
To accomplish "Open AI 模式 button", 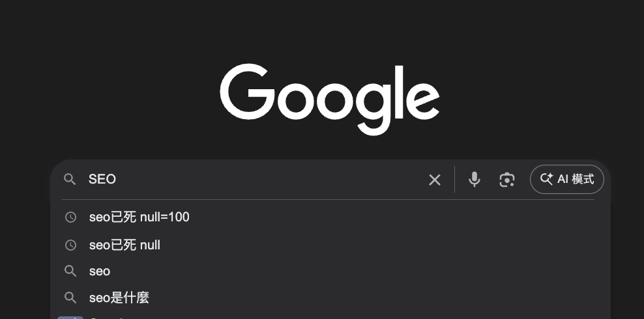I will point(566,179).
